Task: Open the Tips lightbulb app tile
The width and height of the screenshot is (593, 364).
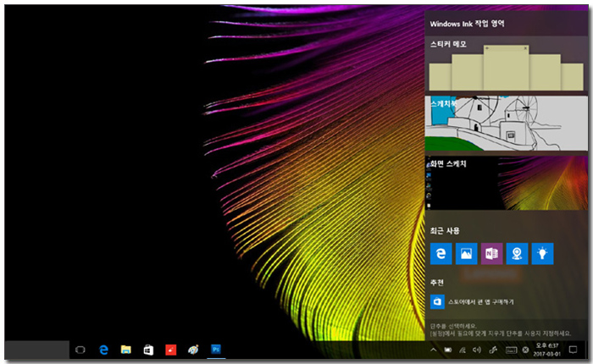Action: click(x=542, y=253)
